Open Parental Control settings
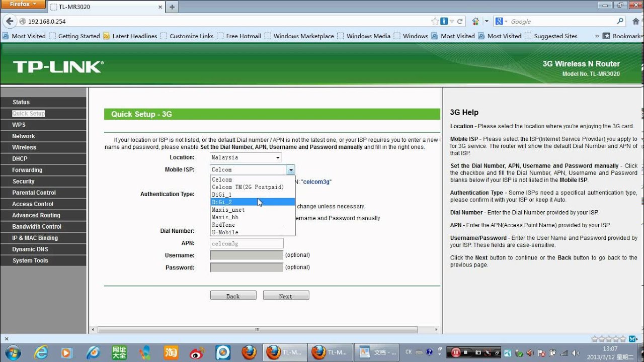This screenshot has width=644, height=362. click(43, 193)
